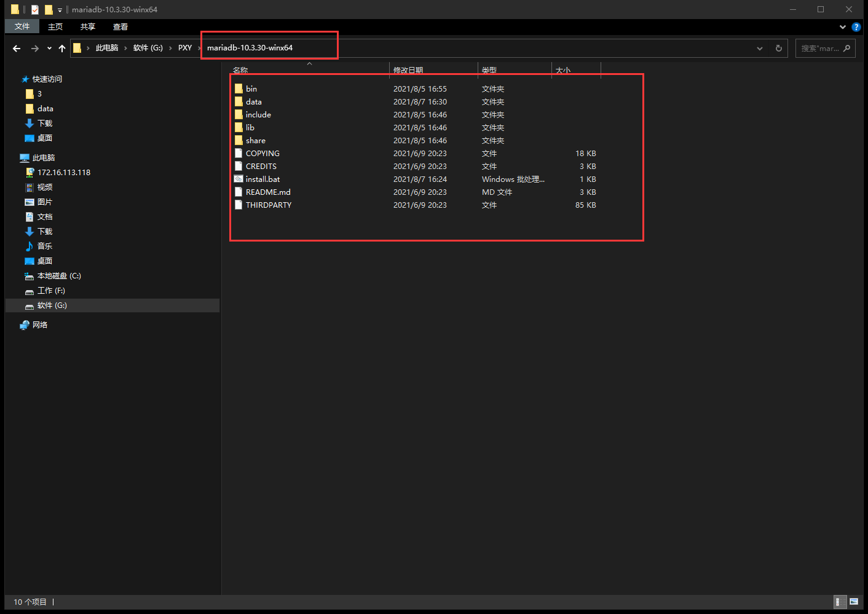Select 下载 under quick access
Viewport: 868px width, 614px height.
(x=45, y=123)
